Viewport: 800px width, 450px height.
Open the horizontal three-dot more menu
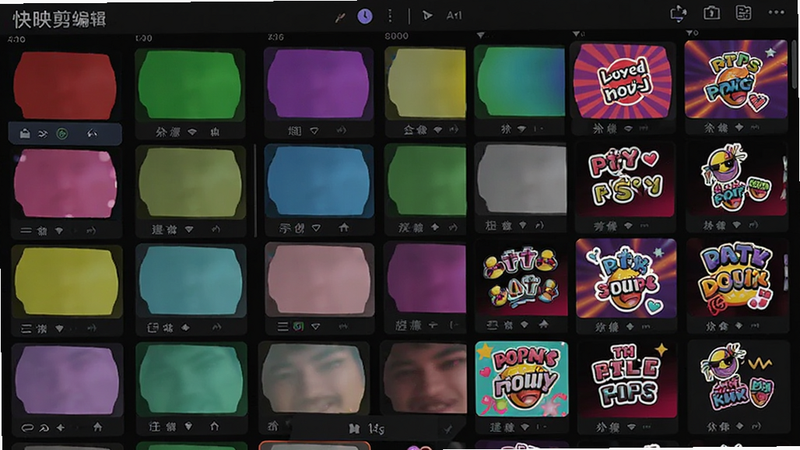pyautogui.click(x=776, y=12)
